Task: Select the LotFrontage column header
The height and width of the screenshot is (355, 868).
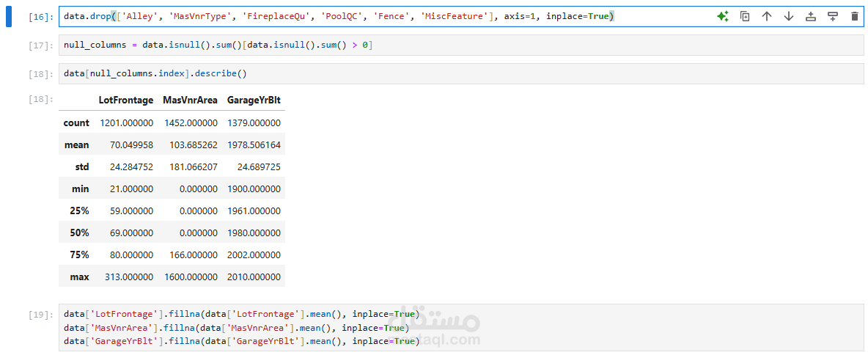Action: point(126,100)
